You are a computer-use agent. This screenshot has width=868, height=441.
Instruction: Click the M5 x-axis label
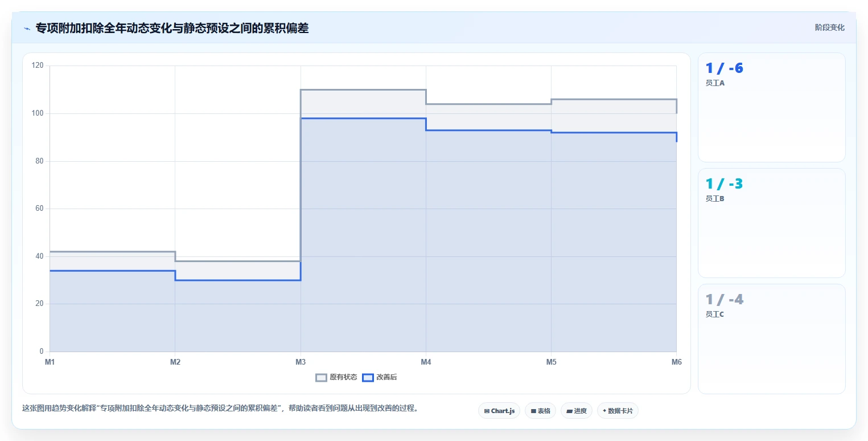click(x=552, y=362)
